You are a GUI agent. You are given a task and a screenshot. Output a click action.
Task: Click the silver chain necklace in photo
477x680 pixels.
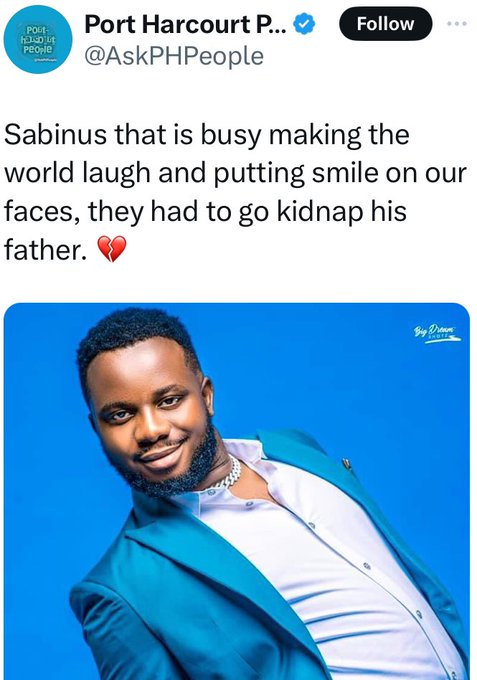pos(229,475)
